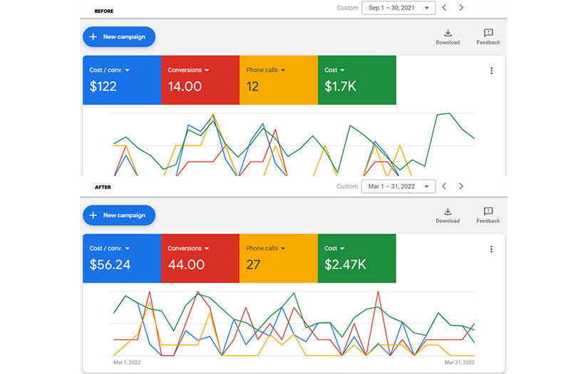The image size is (588, 374).
Task: Select the 12 phone calls value
Action: pyautogui.click(x=252, y=87)
